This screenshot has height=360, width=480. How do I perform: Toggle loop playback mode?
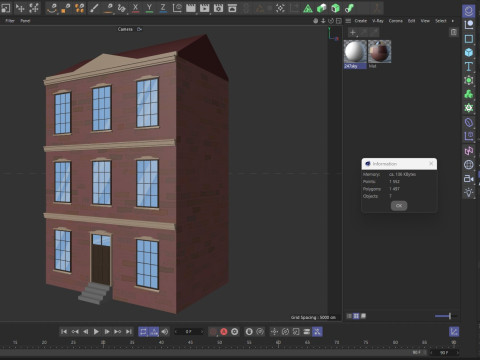pyautogui.click(x=143, y=331)
